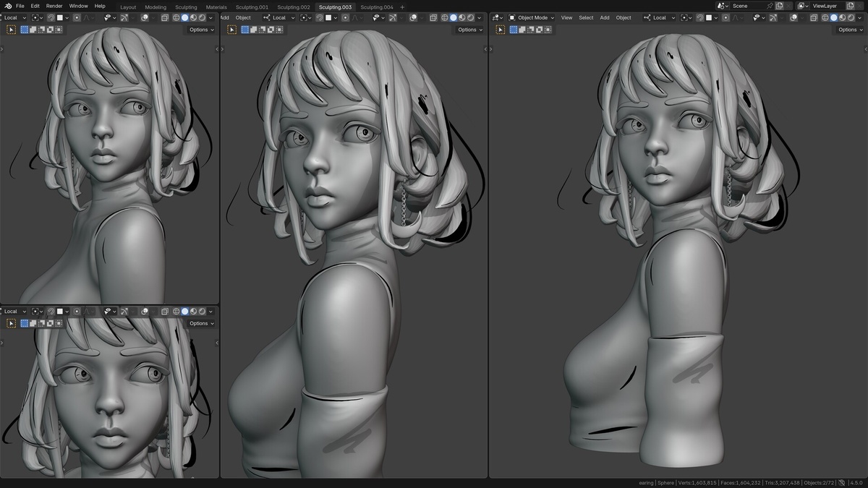Toggle X-ray in middle viewport

tap(433, 17)
